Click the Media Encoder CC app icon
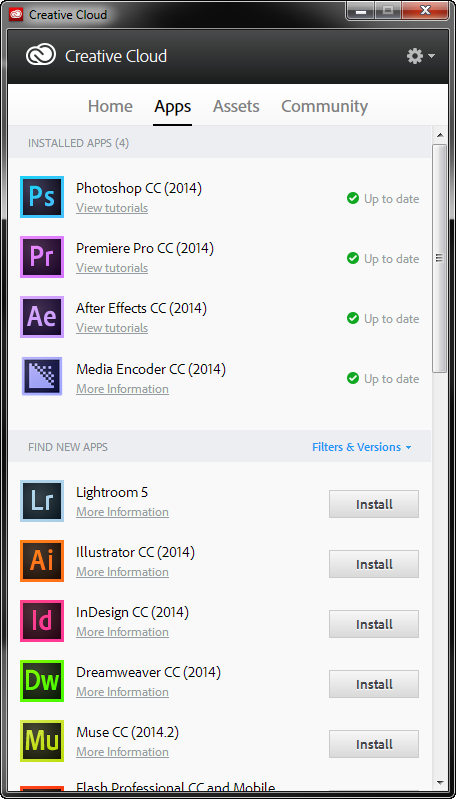The width and height of the screenshot is (456, 799). [x=42, y=377]
